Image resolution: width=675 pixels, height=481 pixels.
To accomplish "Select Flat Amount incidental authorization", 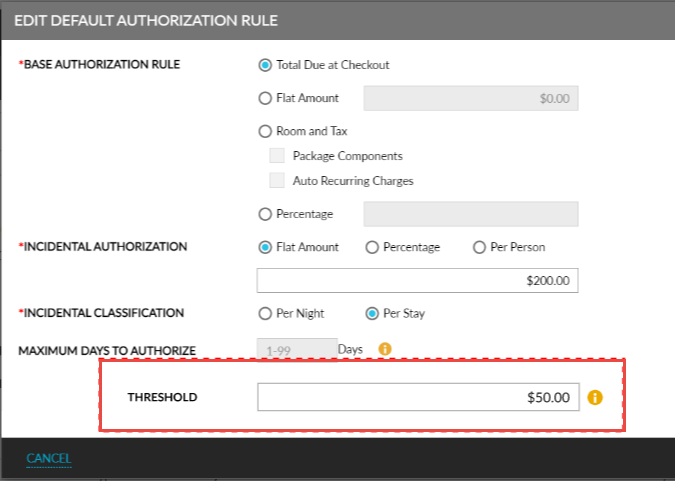I will (265, 247).
